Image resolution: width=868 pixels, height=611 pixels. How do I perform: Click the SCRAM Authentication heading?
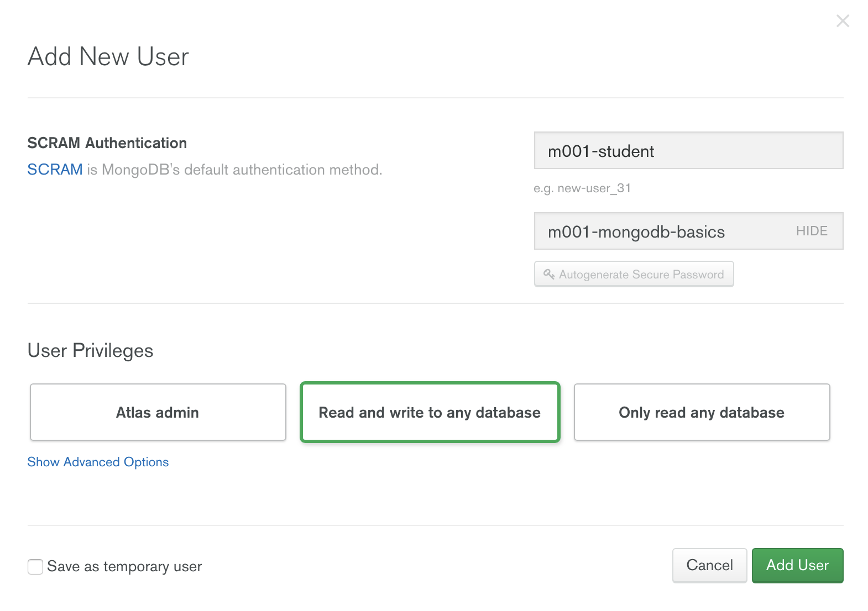(107, 143)
